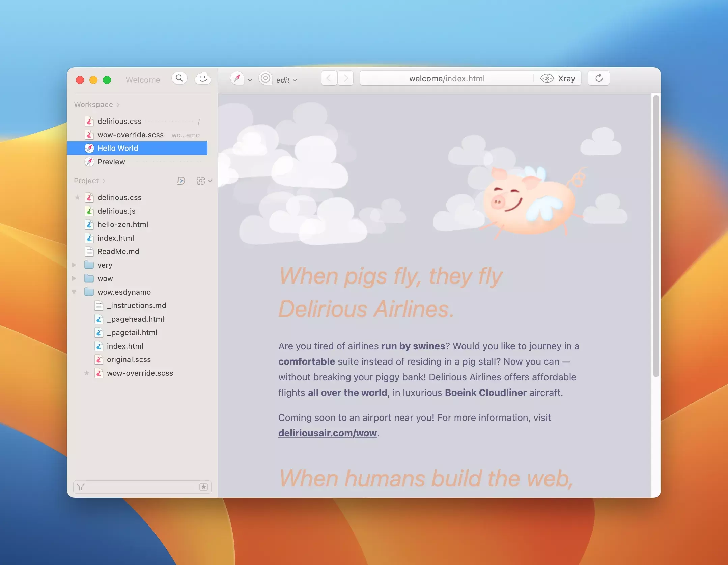Expand the very folder
Viewport: 728px width, 565px height.
[74, 265]
